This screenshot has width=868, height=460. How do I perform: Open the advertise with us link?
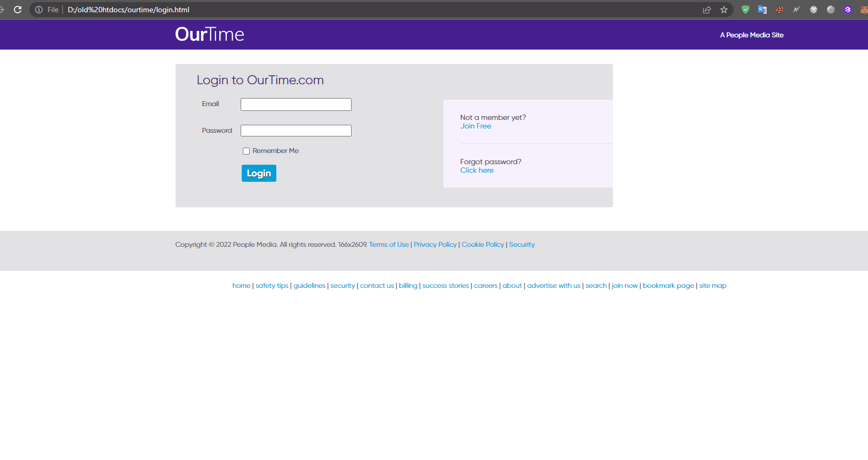554,286
